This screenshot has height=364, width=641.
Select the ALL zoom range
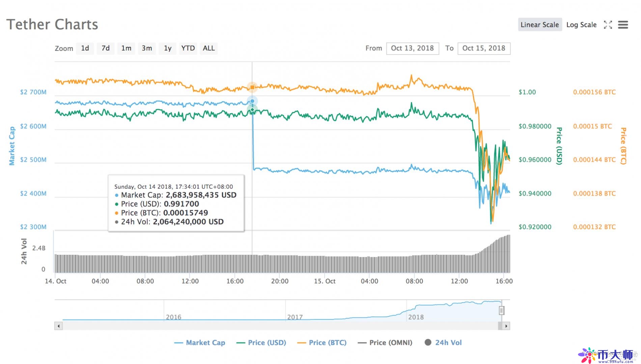[x=208, y=48]
